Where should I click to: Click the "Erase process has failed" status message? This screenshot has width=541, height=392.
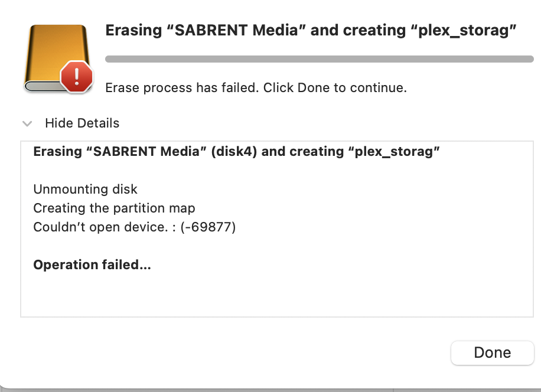click(x=256, y=88)
